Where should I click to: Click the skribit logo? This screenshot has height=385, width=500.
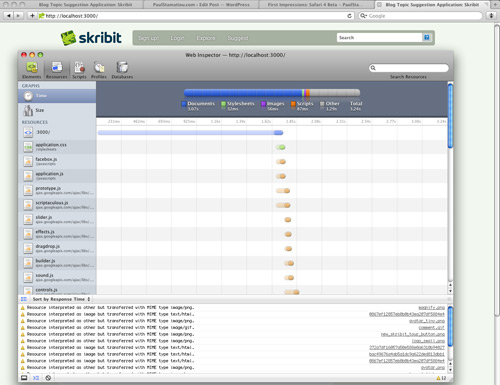click(91, 38)
